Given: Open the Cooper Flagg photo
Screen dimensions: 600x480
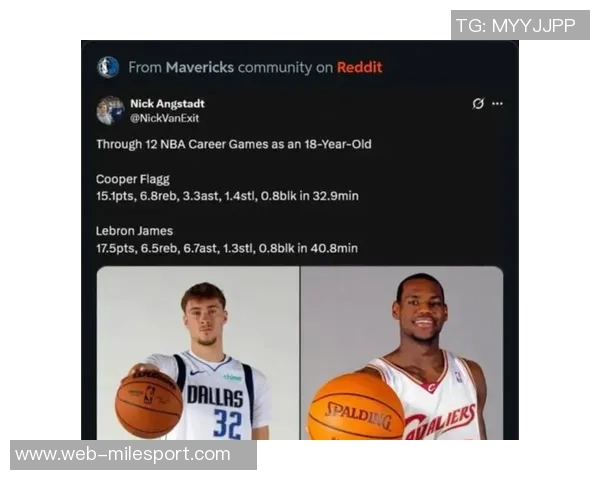Looking at the screenshot, I should (198, 353).
